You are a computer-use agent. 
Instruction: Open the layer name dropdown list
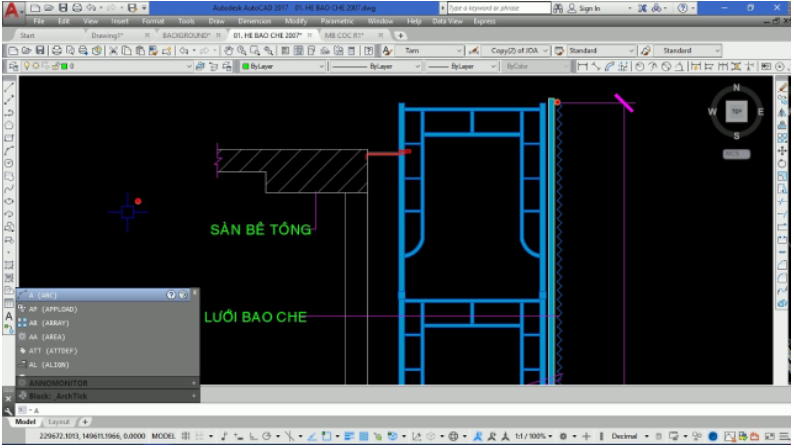coord(187,67)
